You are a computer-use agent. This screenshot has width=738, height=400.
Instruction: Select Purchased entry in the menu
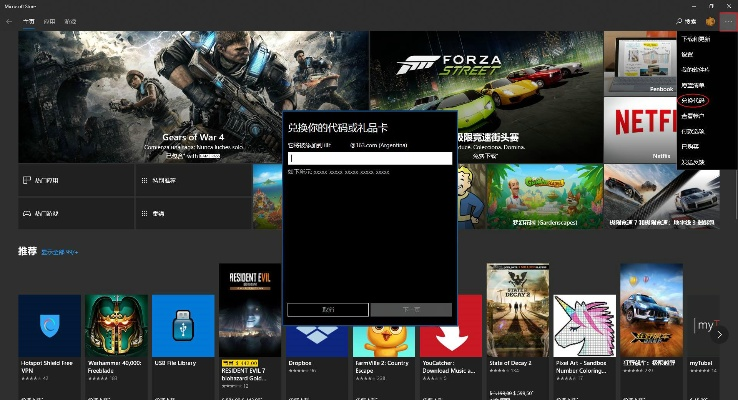click(x=690, y=146)
